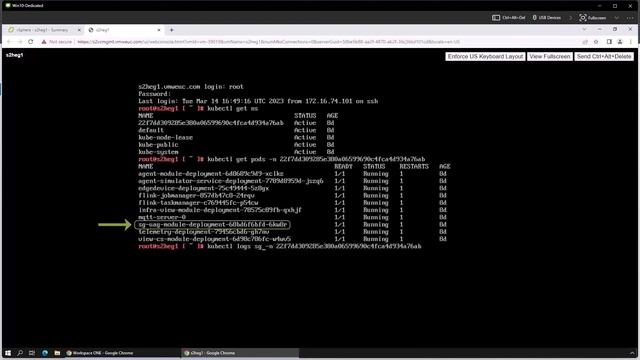Click the Enforce US Keyboard Layout button
640x360 pixels.
click(485, 57)
